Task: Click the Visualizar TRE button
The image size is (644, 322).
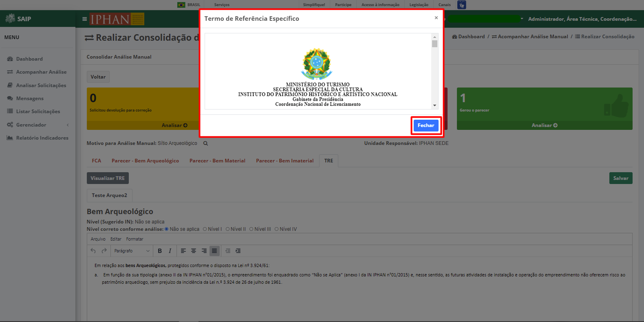Action: (108, 178)
